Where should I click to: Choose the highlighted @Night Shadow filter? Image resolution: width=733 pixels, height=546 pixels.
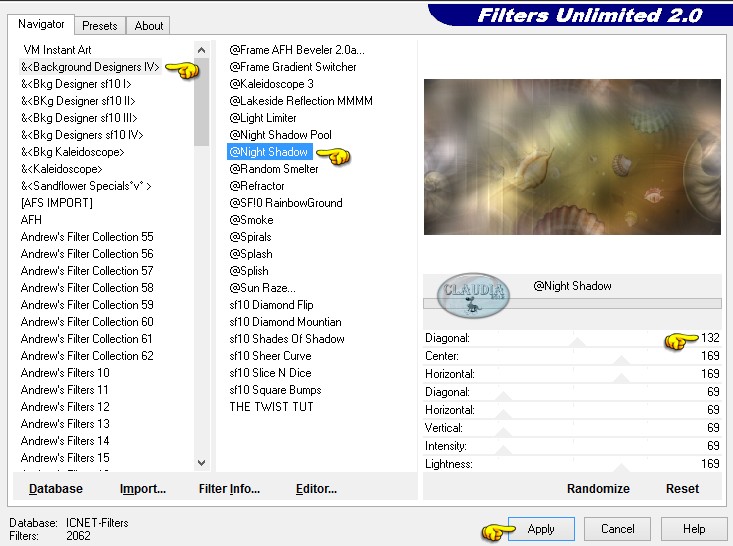tap(269, 152)
